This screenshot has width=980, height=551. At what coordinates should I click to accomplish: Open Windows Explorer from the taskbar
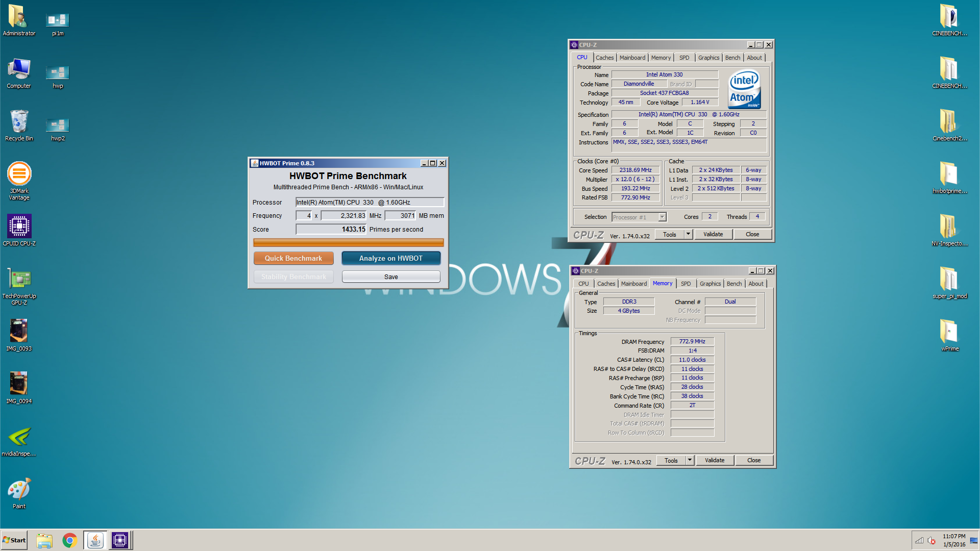coord(44,540)
